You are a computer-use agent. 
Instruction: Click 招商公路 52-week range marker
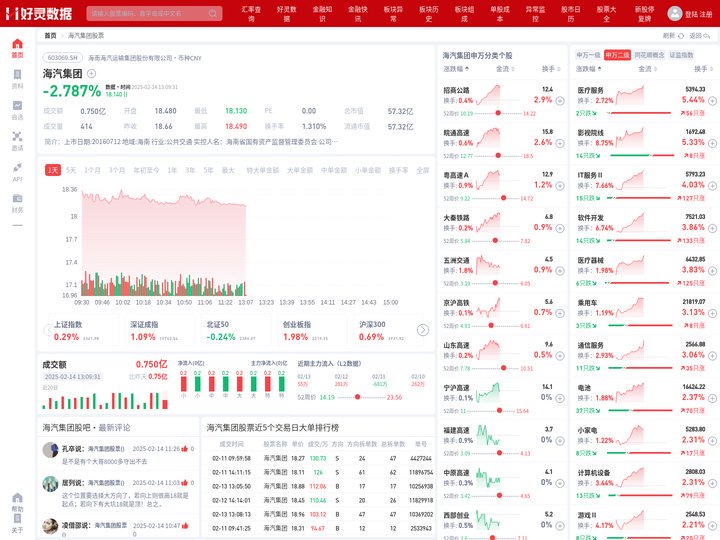coord(498,113)
